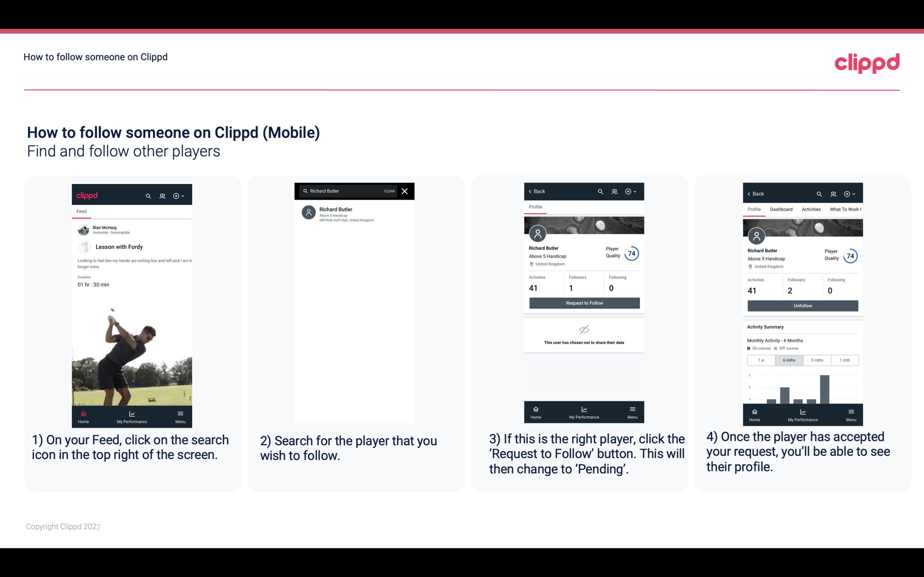Image resolution: width=924 pixels, height=577 pixels.
Task: Click the search icon on profile screen
Action: point(602,191)
